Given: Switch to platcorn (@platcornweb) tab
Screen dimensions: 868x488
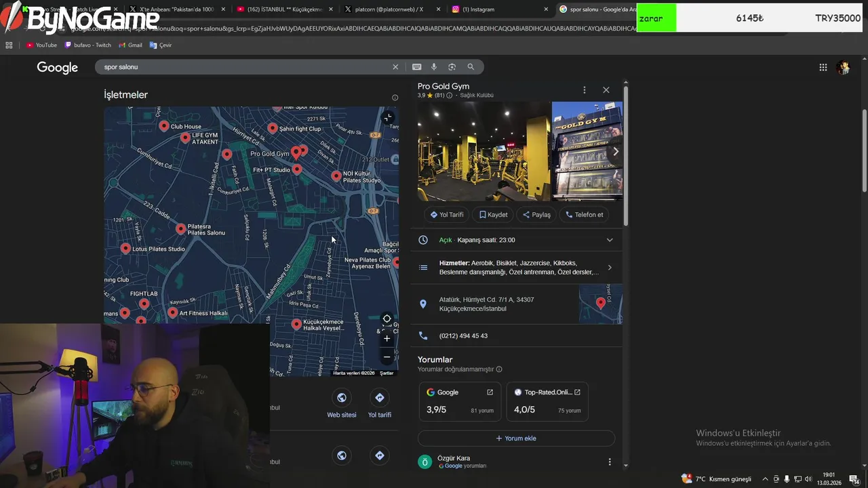Looking at the screenshot, I should click(391, 9).
